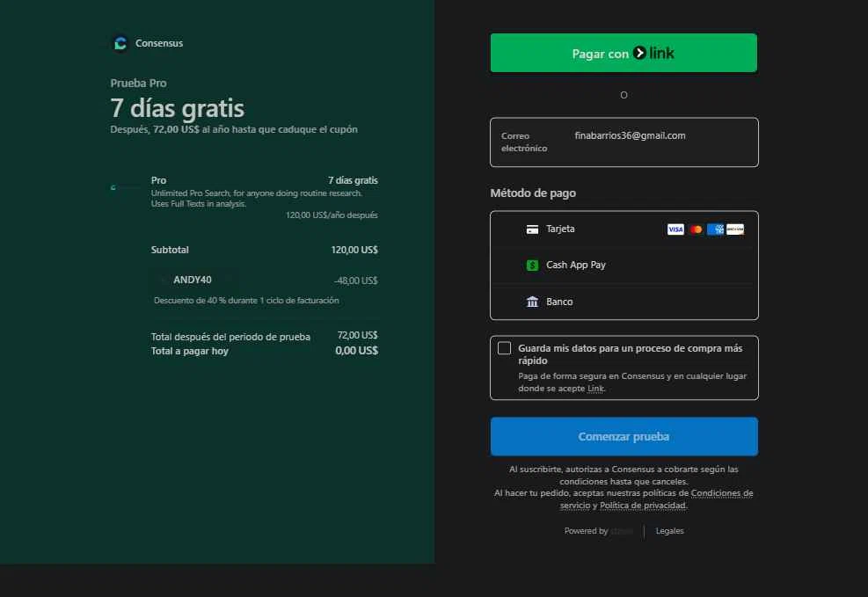Image resolution: width=868 pixels, height=597 pixels.
Task: Click the American Express logo
Action: (x=715, y=229)
